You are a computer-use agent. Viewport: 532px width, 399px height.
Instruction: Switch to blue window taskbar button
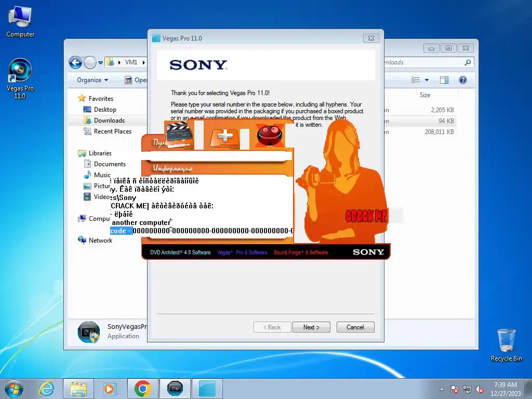click(207, 389)
